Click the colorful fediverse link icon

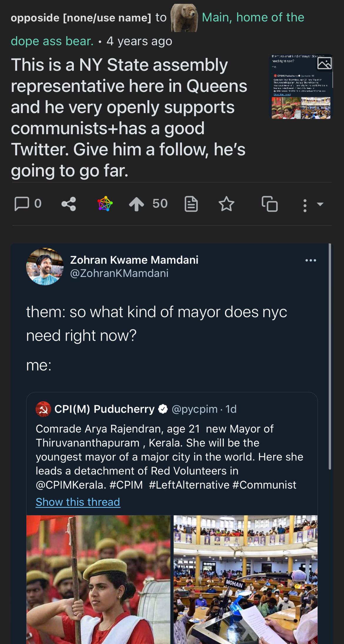(x=105, y=204)
